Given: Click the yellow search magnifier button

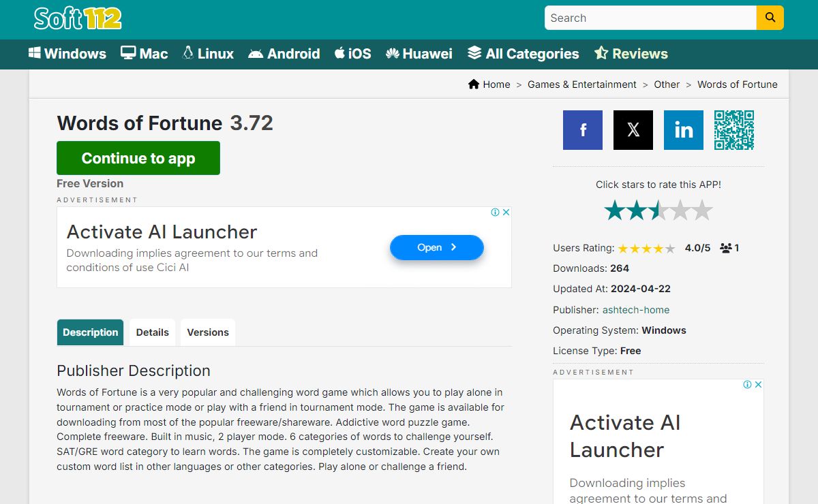Looking at the screenshot, I should coord(770,18).
